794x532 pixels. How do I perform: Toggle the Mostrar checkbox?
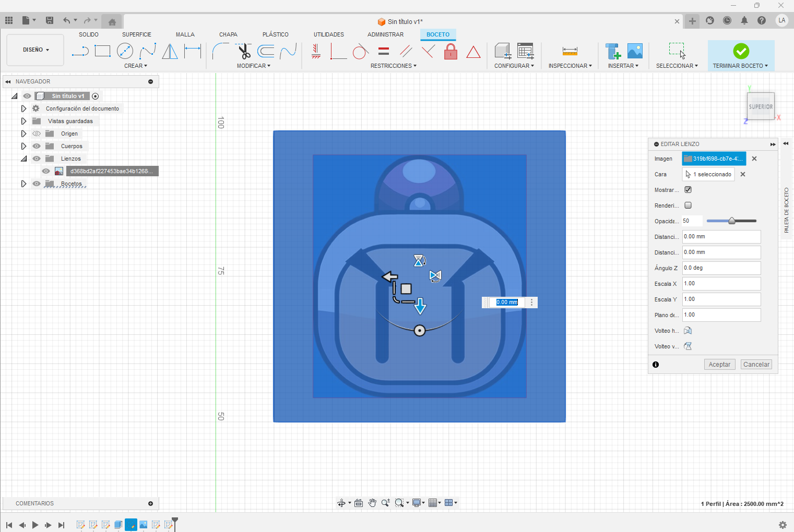[688, 190]
